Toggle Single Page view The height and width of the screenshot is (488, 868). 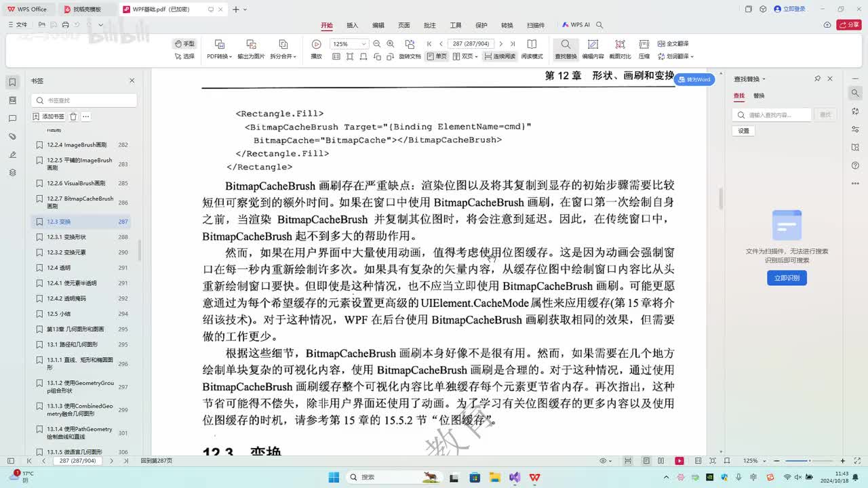click(x=437, y=56)
